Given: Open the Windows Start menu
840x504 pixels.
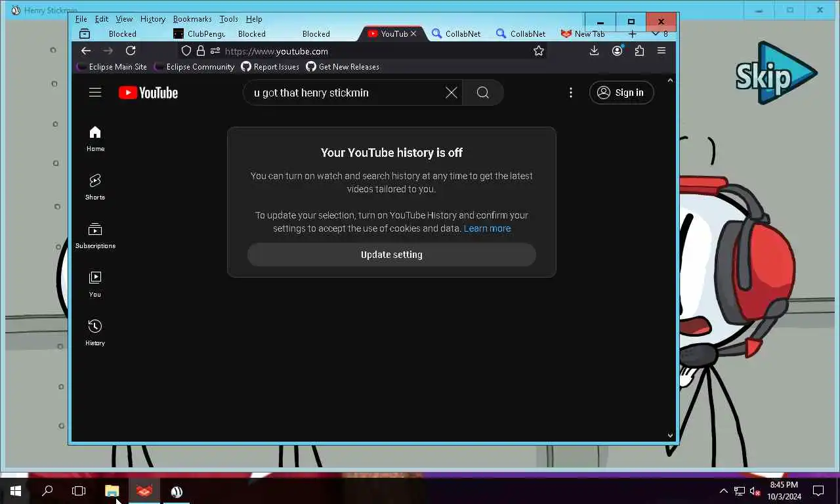Looking at the screenshot, I should click(x=16, y=491).
